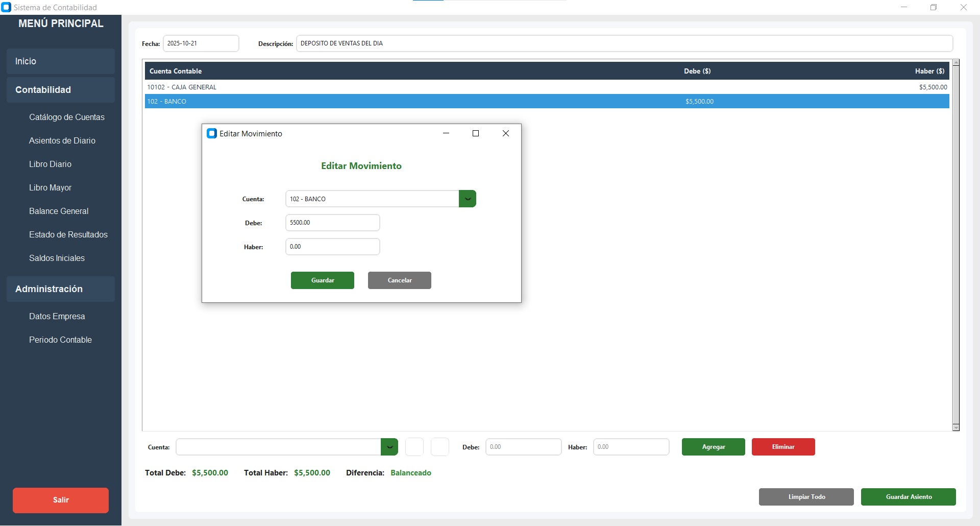
Task: Click the Sistema de Contabilidad title bar icon
Action: (6, 7)
